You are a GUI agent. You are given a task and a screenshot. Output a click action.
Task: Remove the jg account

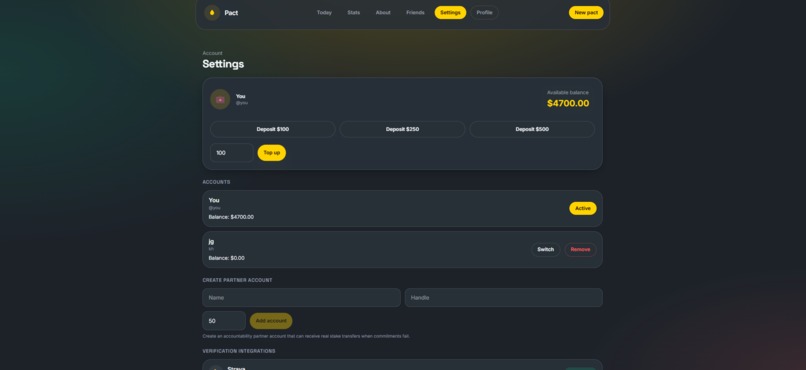tap(580, 250)
